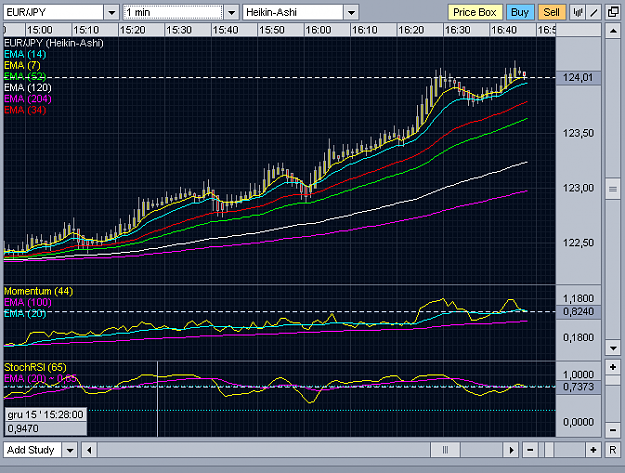
Task: Click the EUR/JPY symbol field
Action: (54, 12)
